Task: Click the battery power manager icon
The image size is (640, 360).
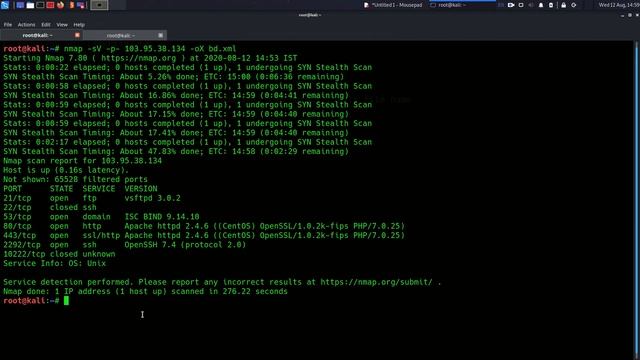Action: pyautogui.click(x=551, y=5)
